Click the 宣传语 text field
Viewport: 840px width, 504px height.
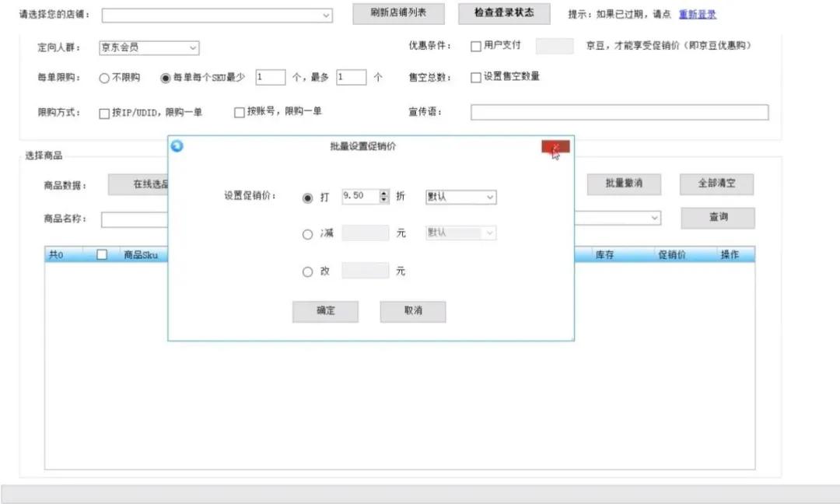point(620,113)
